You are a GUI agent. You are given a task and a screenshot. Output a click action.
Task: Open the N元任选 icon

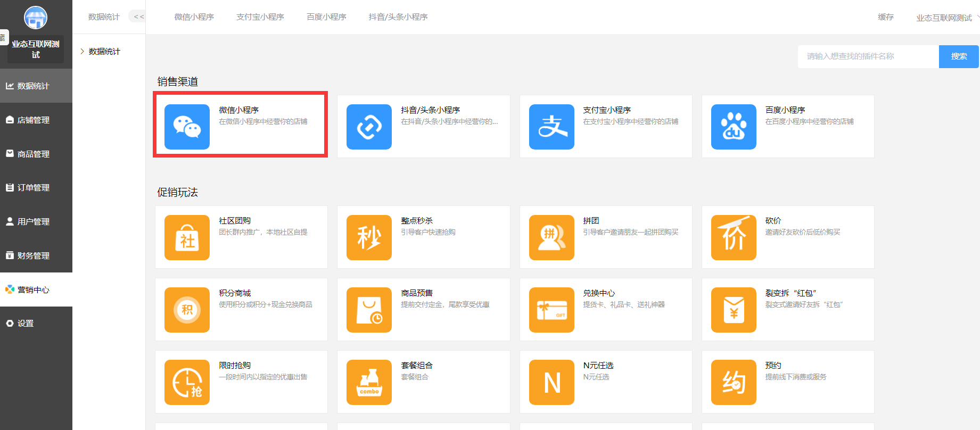551,382
